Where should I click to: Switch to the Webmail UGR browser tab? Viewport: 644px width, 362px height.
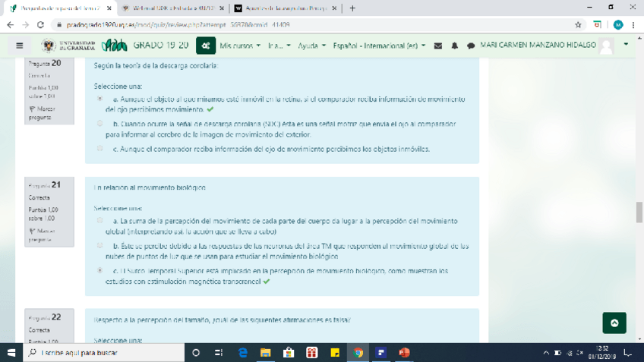click(172, 8)
